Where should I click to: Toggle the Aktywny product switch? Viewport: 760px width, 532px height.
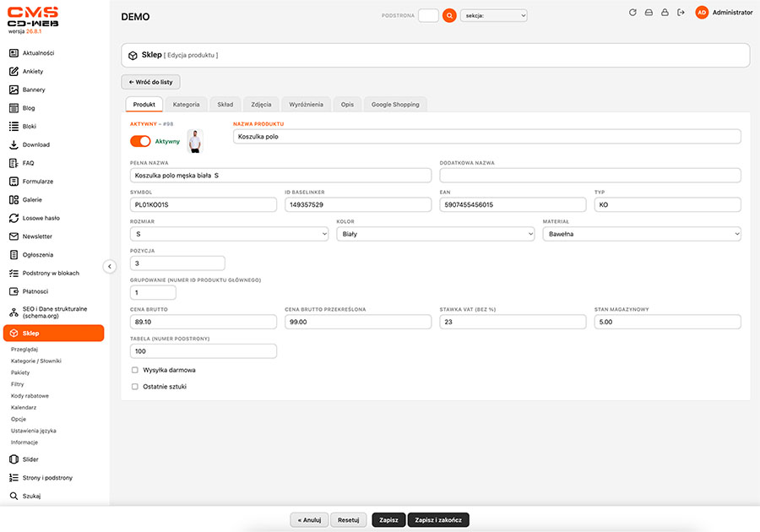pos(140,141)
